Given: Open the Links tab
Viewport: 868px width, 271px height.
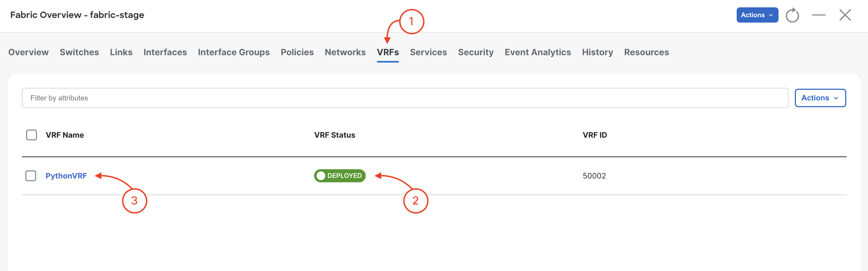Looking at the screenshot, I should click(x=121, y=52).
